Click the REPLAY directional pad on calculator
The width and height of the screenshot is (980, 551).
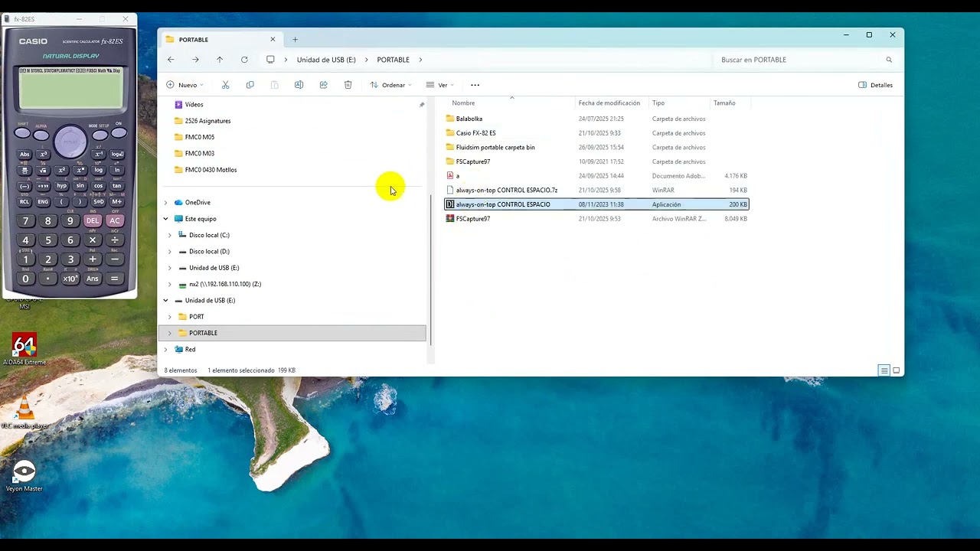pyautogui.click(x=70, y=142)
